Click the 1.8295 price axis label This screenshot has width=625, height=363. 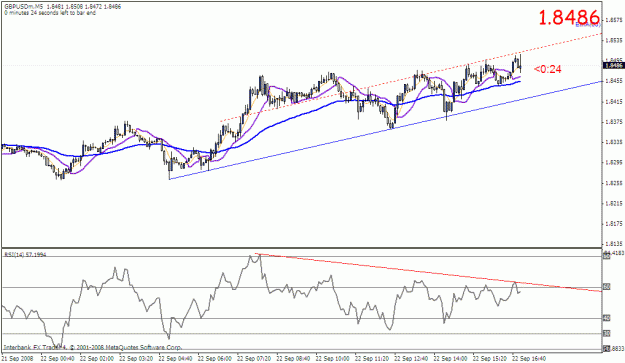tap(614, 163)
